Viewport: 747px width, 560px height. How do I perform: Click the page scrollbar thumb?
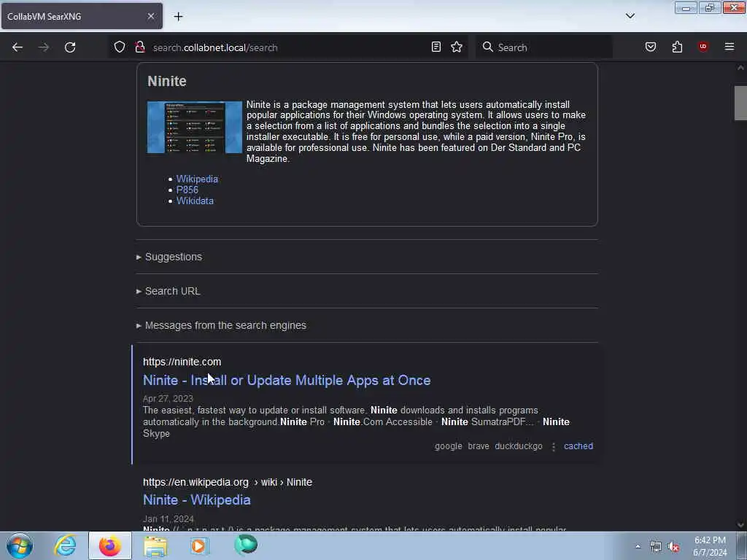tap(740, 103)
